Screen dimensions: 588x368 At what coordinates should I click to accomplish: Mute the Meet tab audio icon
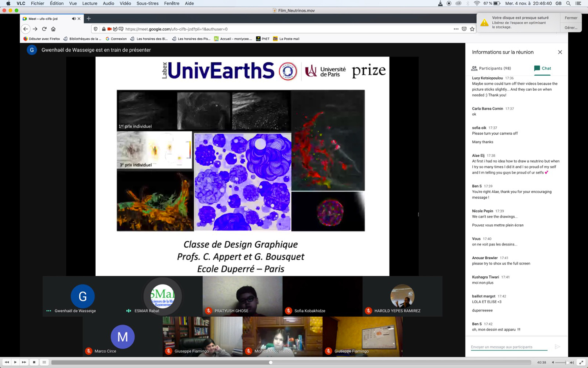click(x=74, y=18)
